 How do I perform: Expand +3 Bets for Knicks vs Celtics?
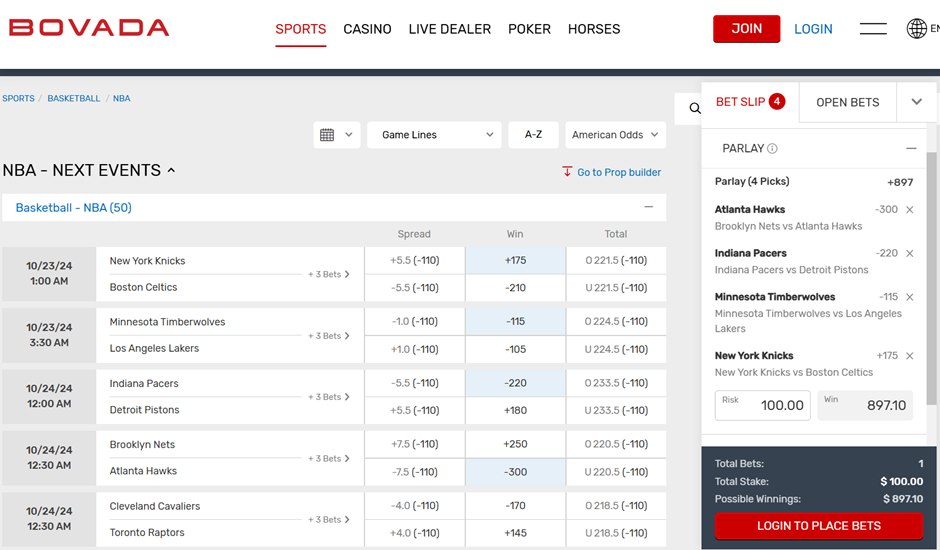coord(329,274)
